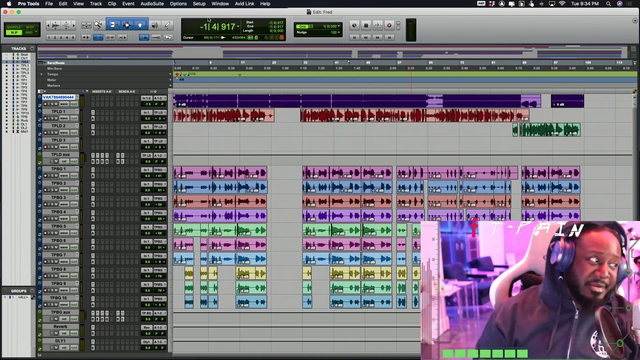Recall zoom preset 1
This screenshot has height=360, width=640.
click(x=49, y=37)
